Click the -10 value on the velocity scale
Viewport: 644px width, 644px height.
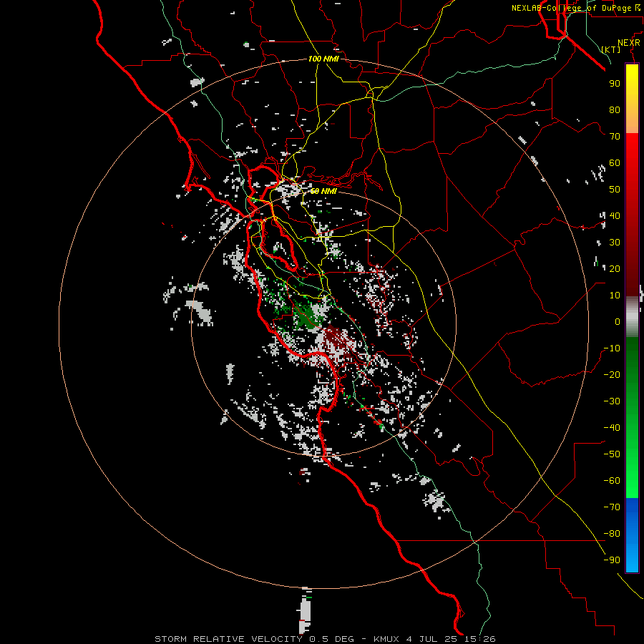[x=612, y=348]
